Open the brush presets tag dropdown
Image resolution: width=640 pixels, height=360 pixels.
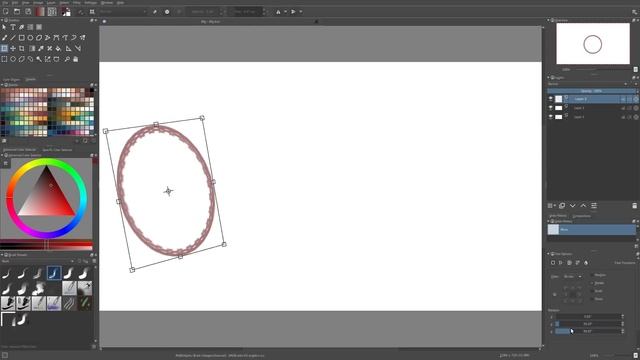[x=38, y=261]
